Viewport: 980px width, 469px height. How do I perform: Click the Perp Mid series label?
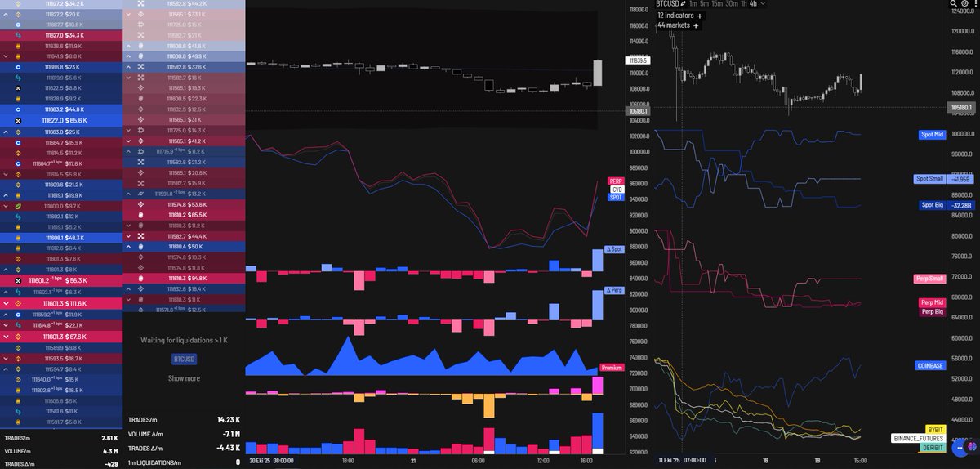pos(932,302)
